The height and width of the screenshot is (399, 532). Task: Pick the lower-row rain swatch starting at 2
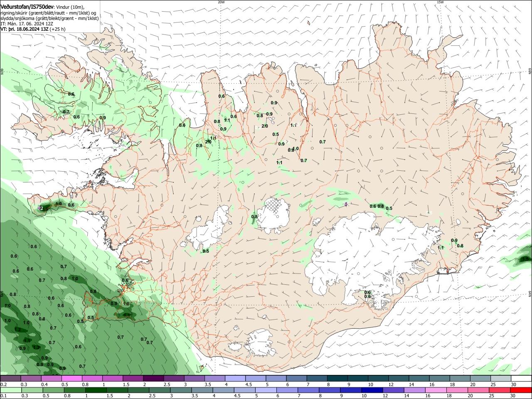139,390
